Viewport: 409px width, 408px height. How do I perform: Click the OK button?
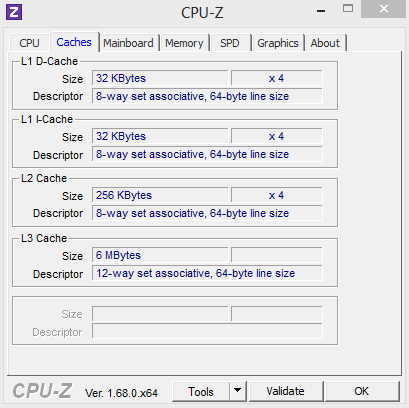[x=362, y=391]
